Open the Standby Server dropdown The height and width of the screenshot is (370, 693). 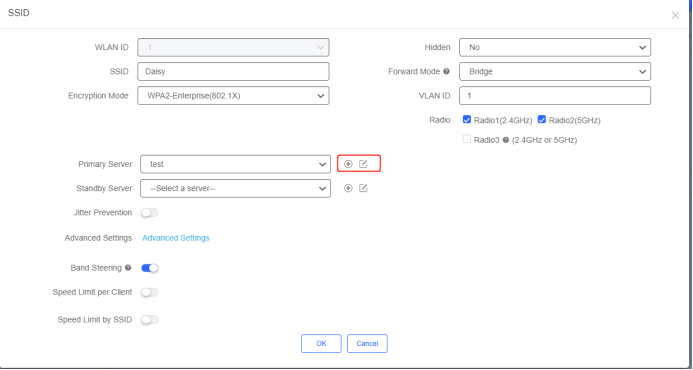click(235, 188)
